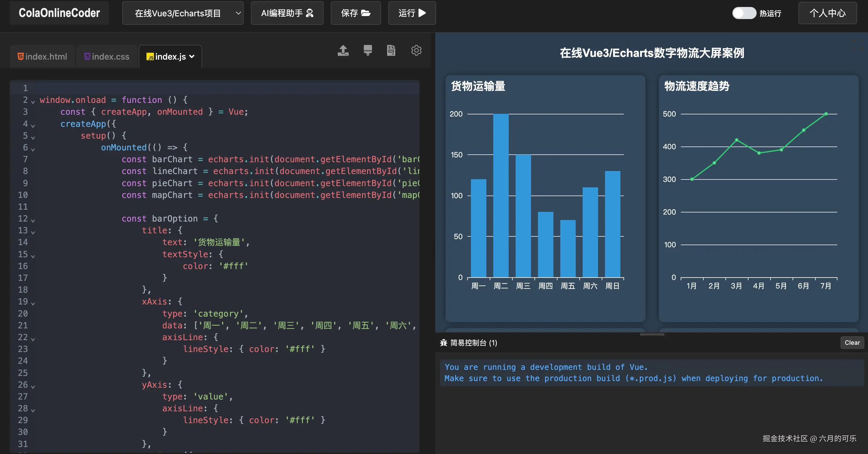Click the 保存 save button
This screenshot has width=868, height=454.
(x=356, y=13)
